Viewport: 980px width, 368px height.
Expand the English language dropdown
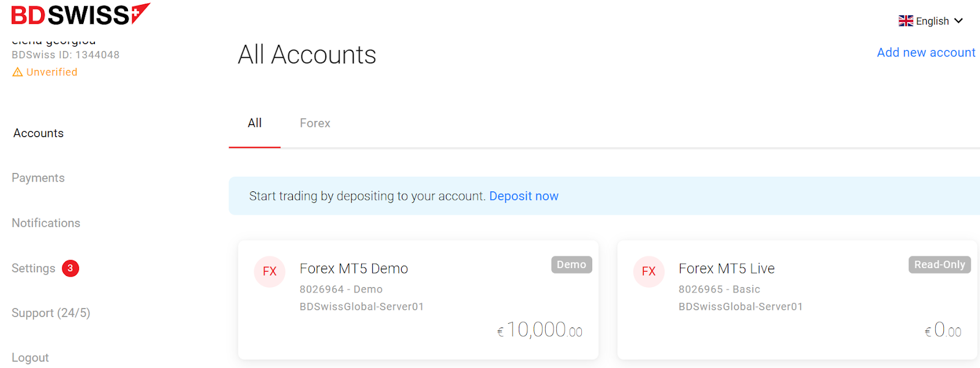point(959,21)
